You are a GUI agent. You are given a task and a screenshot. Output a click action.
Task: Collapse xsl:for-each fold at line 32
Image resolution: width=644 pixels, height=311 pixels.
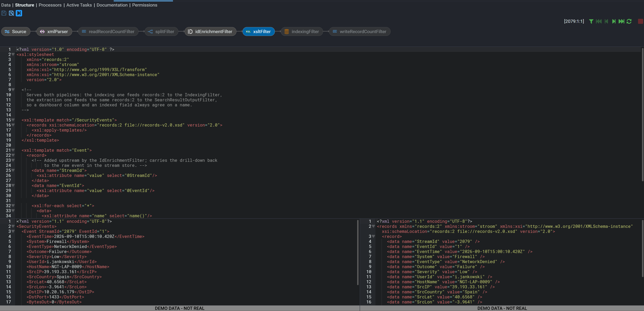13,206
